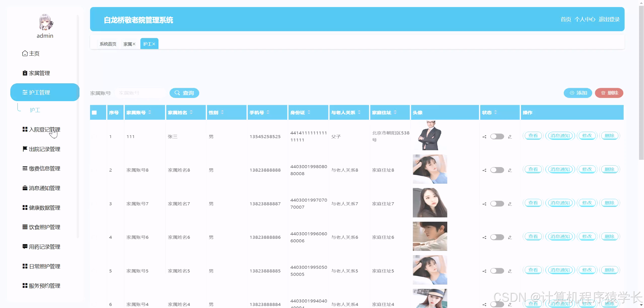Click the red 删除 batch button

coord(609,93)
